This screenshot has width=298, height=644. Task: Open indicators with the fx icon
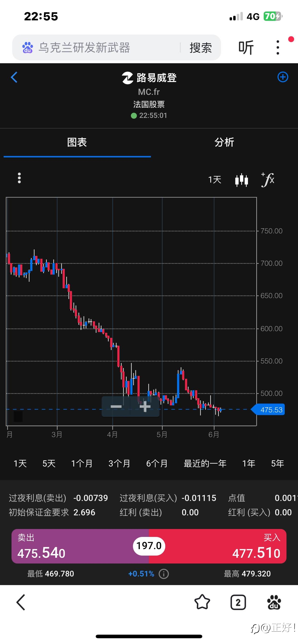[268, 180]
